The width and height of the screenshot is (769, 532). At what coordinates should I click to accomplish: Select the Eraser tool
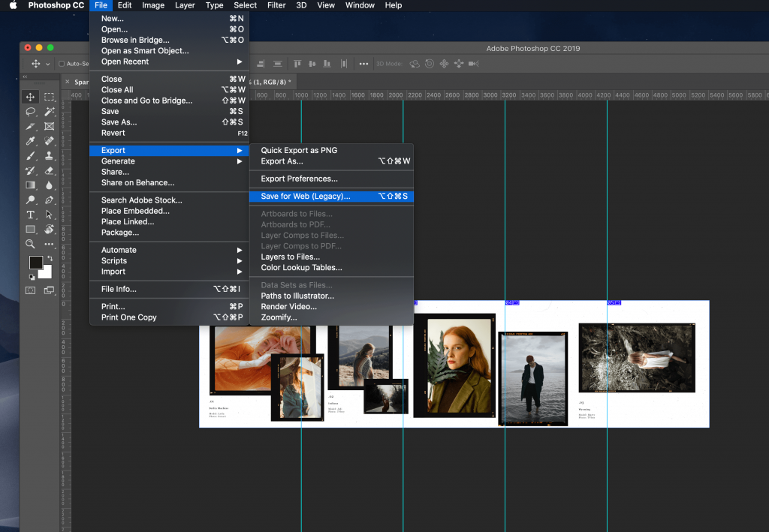tap(49, 170)
